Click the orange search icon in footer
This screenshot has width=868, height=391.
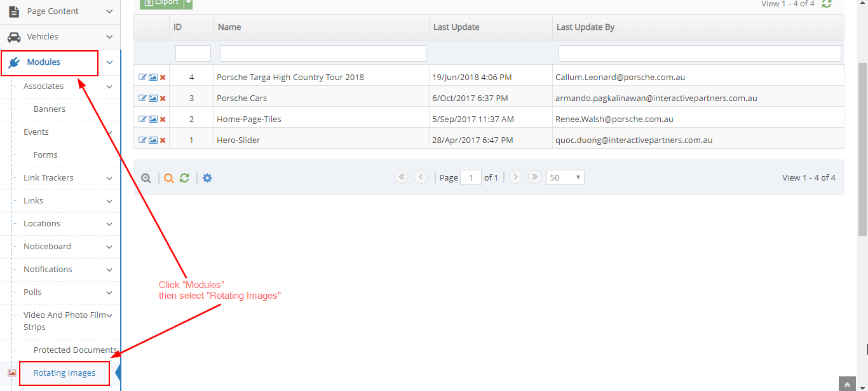[x=168, y=178]
